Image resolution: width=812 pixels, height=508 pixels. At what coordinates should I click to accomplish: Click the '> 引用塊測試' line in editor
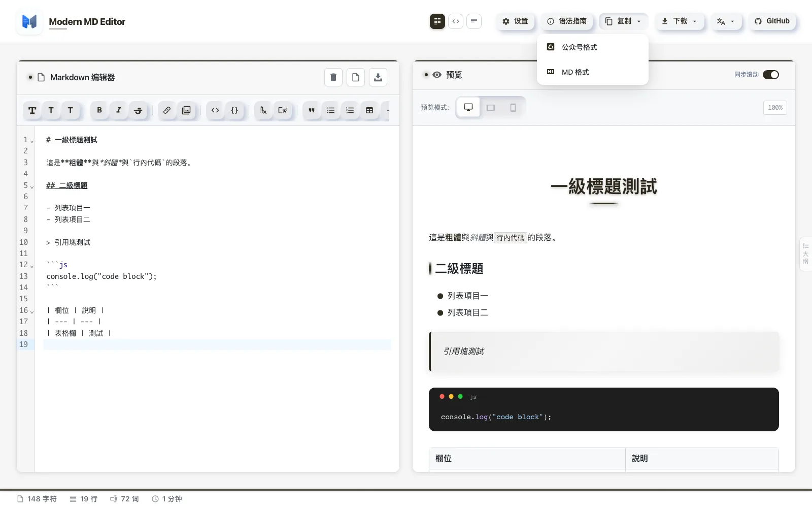click(x=68, y=242)
